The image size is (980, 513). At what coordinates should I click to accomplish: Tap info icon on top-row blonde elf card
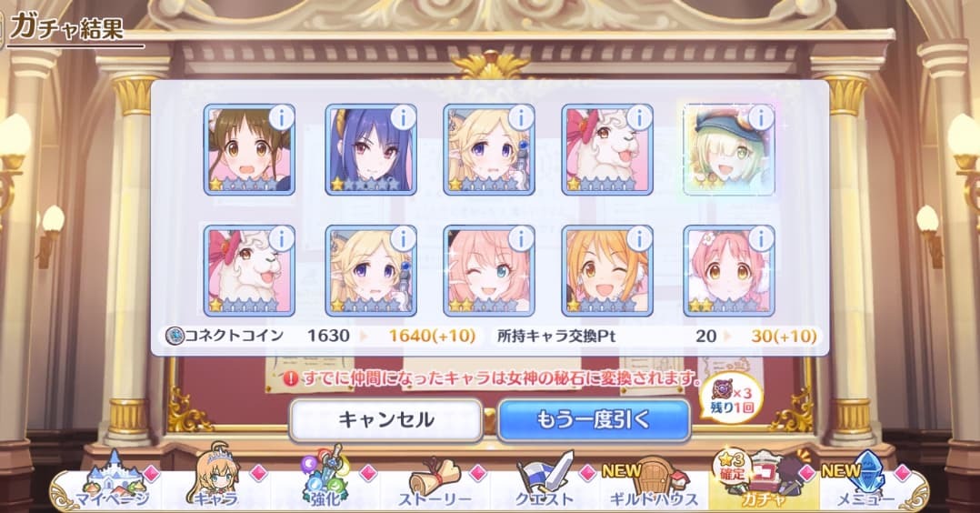[521, 117]
